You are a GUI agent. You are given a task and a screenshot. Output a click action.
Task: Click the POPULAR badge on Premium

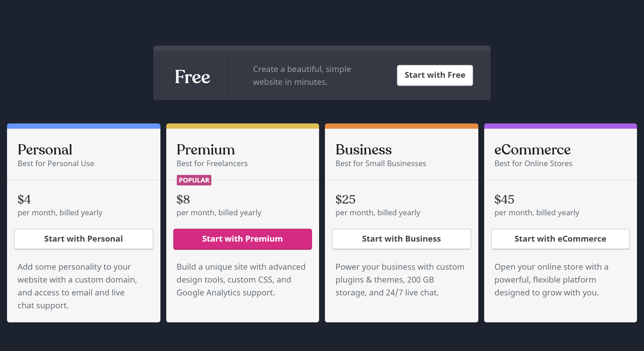click(x=194, y=180)
